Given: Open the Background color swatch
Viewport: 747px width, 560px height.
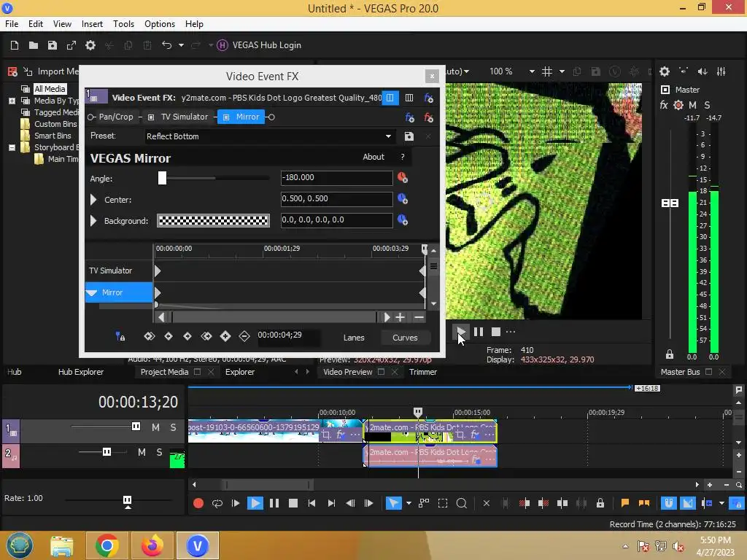Looking at the screenshot, I should [213, 220].
